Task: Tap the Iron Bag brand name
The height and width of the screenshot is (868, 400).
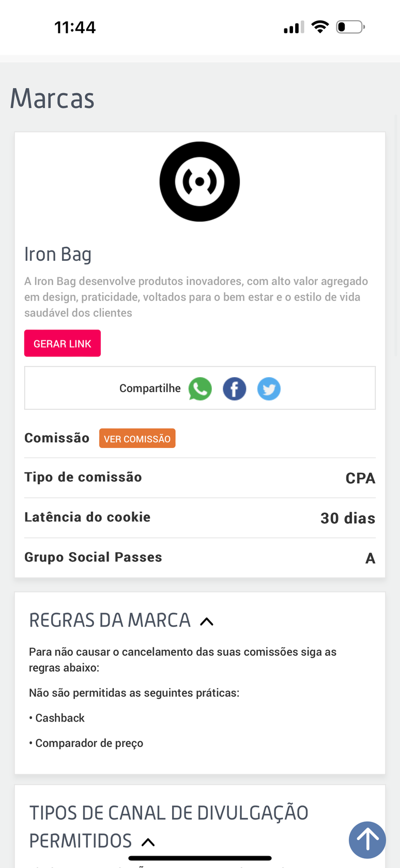Action: click(58, 255)
